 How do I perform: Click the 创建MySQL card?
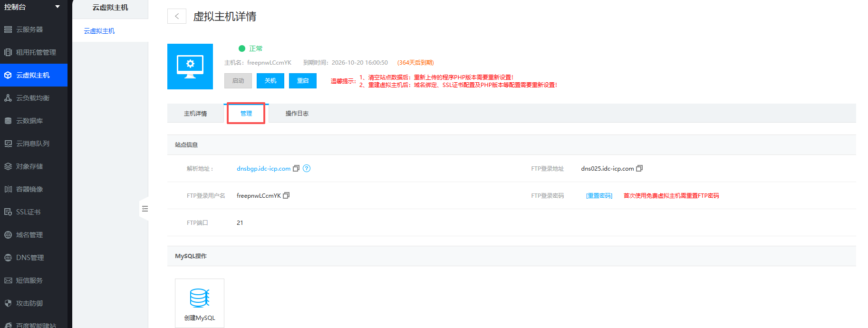(x=200, y=303)
